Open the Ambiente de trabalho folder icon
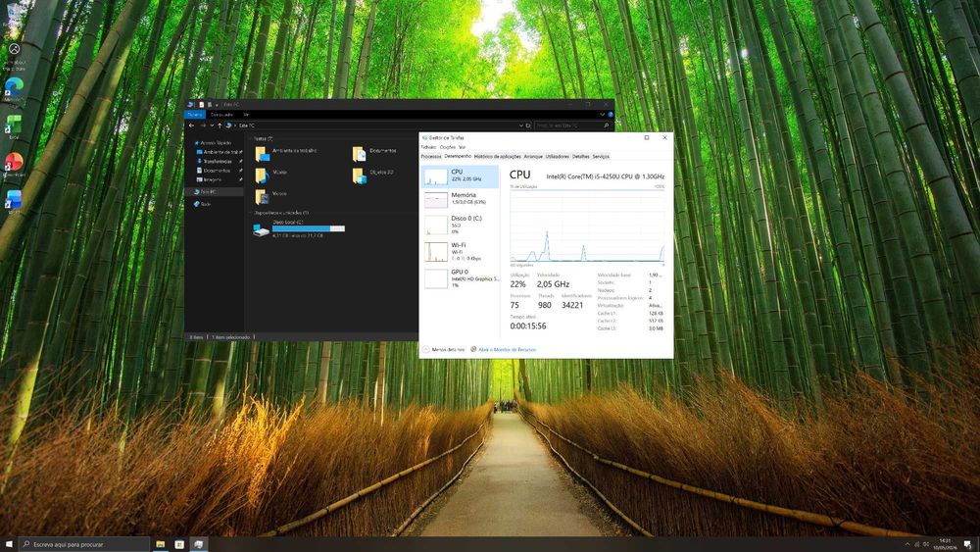The width and height of the screenshot is (980, 552). [x=262, y=153]
